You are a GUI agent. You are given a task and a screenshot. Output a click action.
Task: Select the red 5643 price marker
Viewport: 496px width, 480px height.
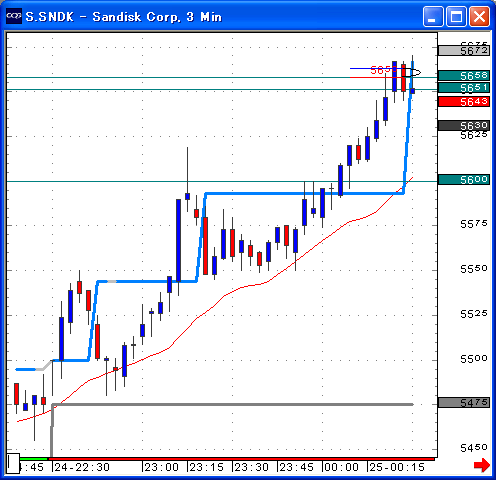pos(464,101)
